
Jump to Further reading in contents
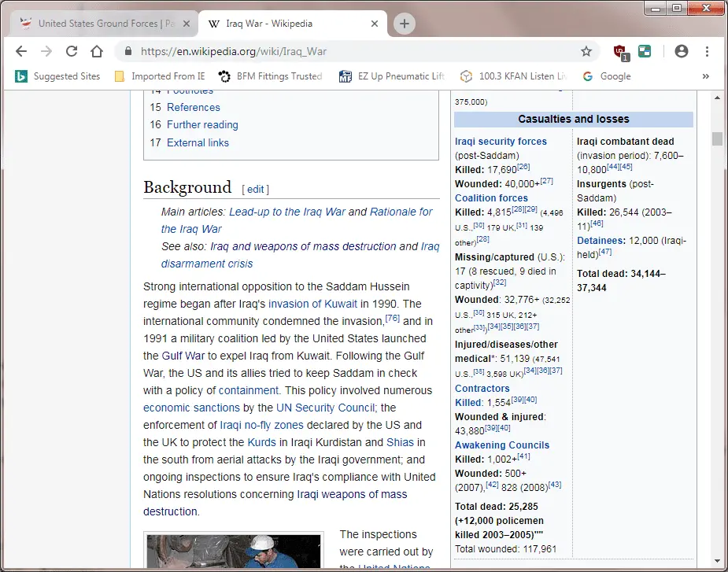point(202,125)
